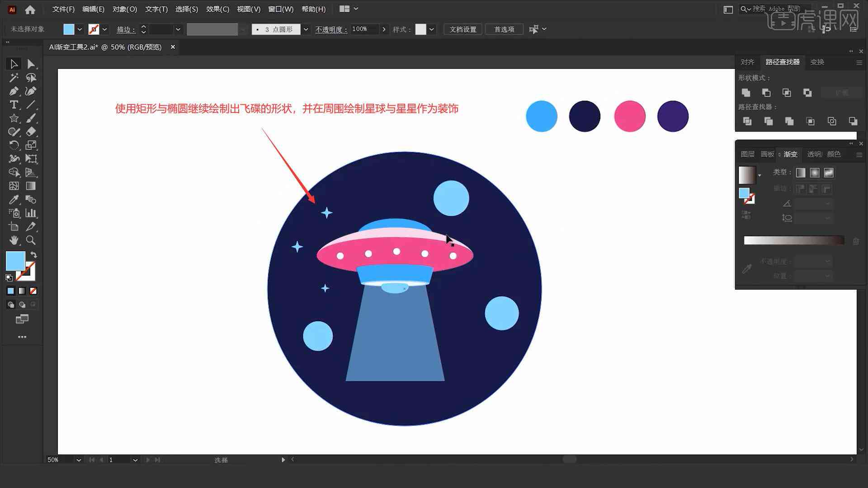Select the pink color swatch

pos(628,115)
